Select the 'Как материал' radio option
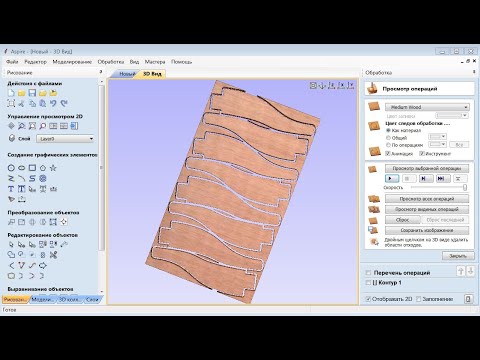This screenshot has height=360, width=480. [388, 130]
